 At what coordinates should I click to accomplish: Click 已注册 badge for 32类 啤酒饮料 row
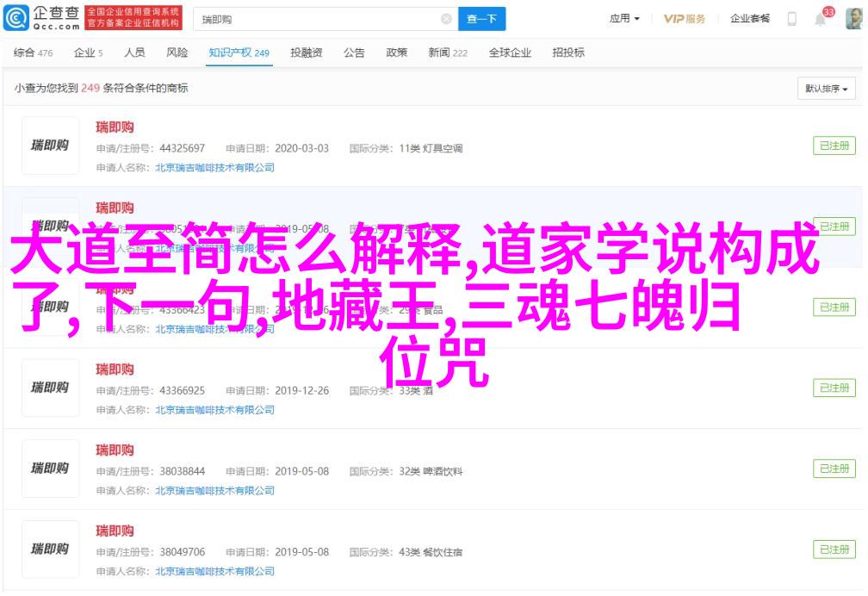pyautogui.click(x=834, y=469)
